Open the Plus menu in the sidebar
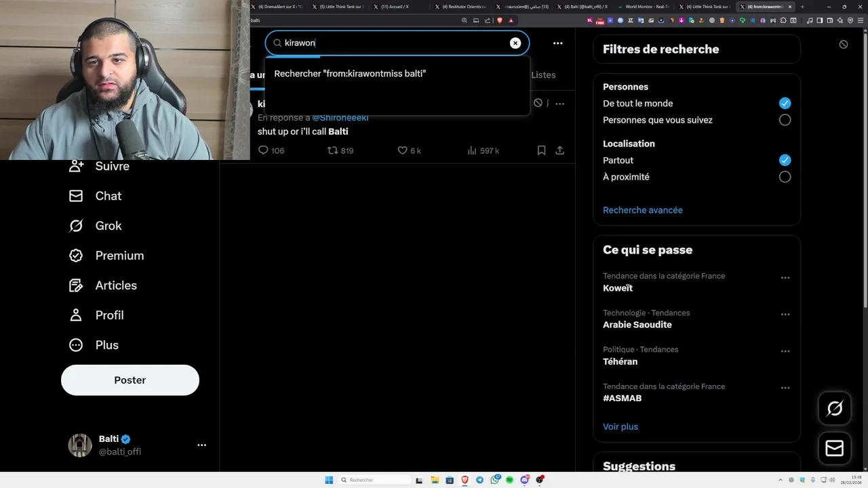Image resolution: width=868 pixels, height=488 pixels. tap(94, 345)
